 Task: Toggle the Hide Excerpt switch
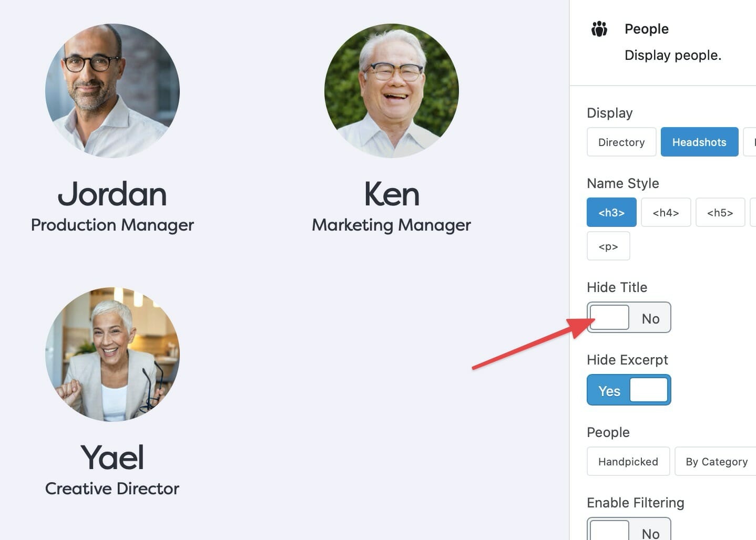click(629, 390)
